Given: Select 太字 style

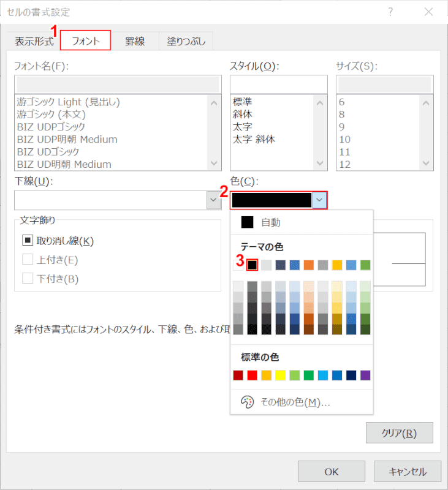Looking at the screenshot, I should pyautogui.click(x=242, y=127).
